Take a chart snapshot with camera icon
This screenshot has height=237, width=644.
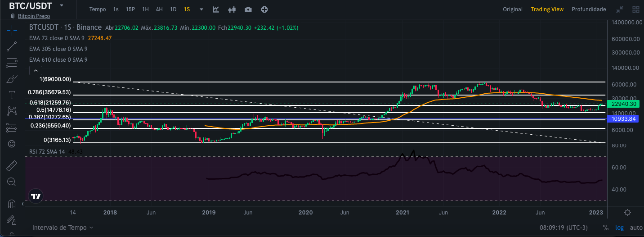click(248, 9)
